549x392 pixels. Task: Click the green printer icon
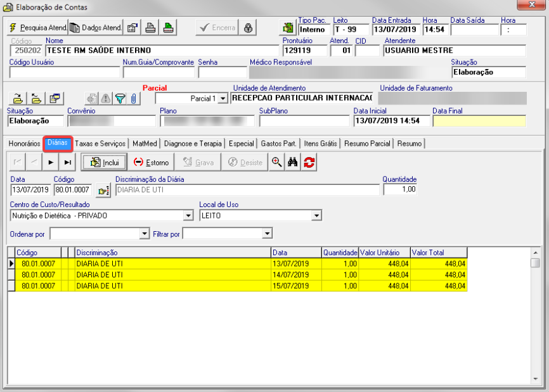pyautogui.click(x=169, y=28)
